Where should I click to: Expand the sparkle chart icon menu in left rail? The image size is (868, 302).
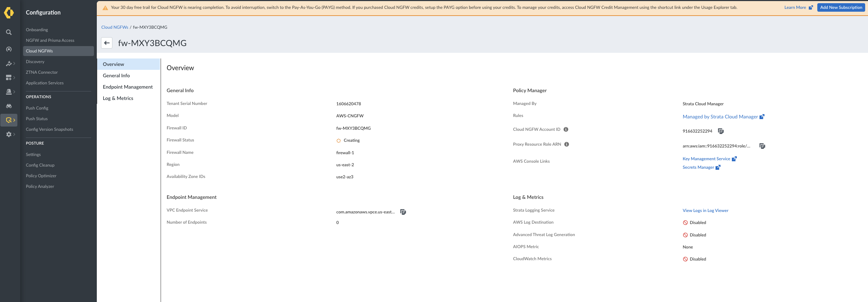[x=10, y=64]
